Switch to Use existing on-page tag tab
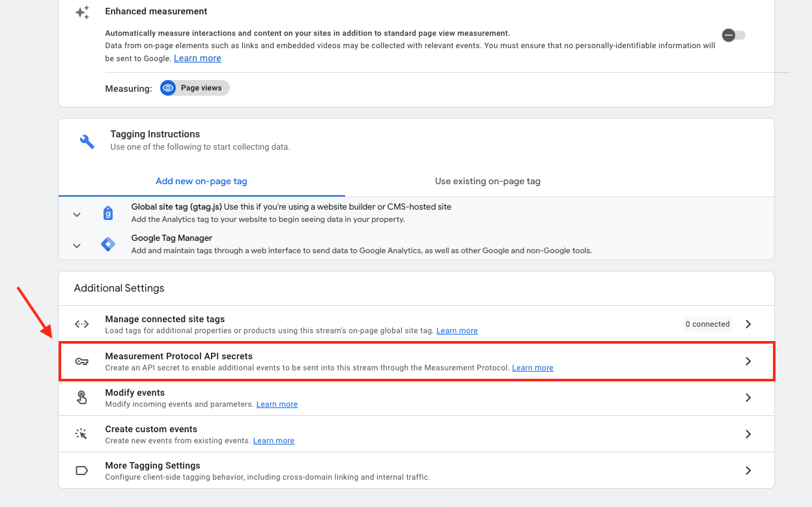Image resolution: width=812 pixels, height=507 pixels. tap(488, 182)
